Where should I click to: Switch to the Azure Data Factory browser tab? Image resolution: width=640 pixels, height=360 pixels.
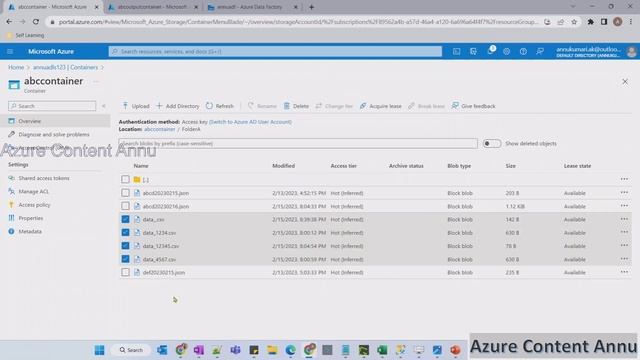coord(250,7)
